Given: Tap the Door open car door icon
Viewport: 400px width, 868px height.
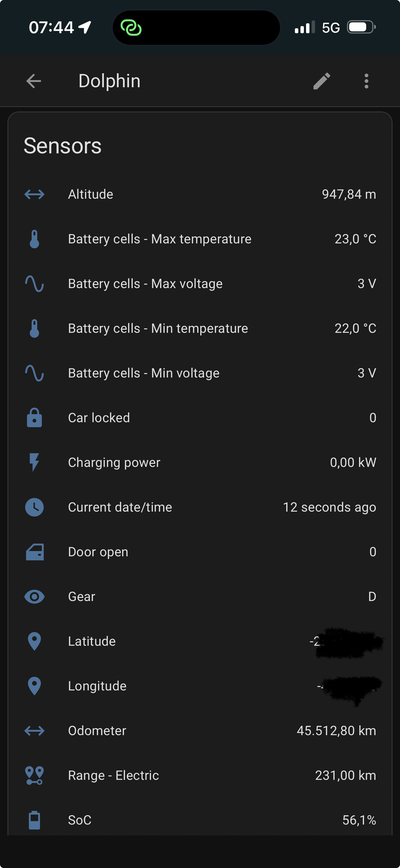Looking at the screenshot, I should point(35,552).
